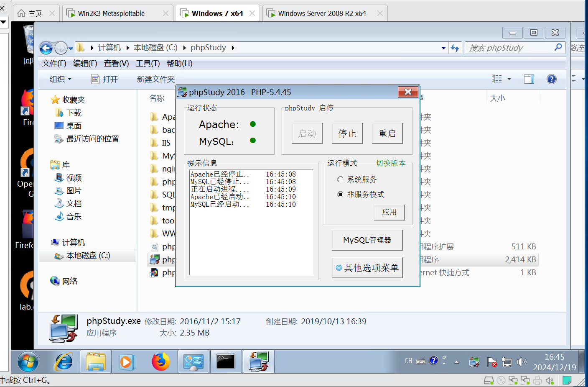The width and height of the screenshot is (588, 387).
Task: Select Local Disk (C:) in navigation pane
Action: [x=88, y=256]
